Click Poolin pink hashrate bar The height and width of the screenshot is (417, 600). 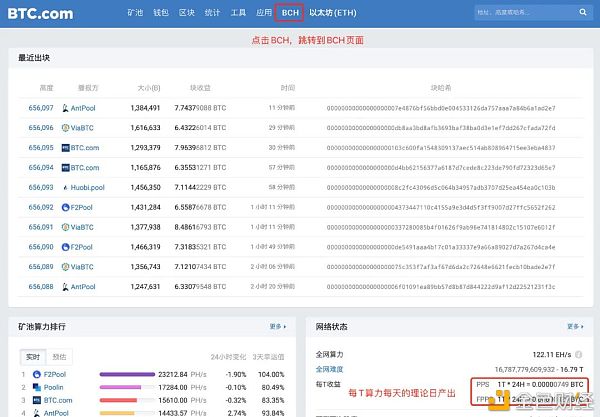[120, 388]
